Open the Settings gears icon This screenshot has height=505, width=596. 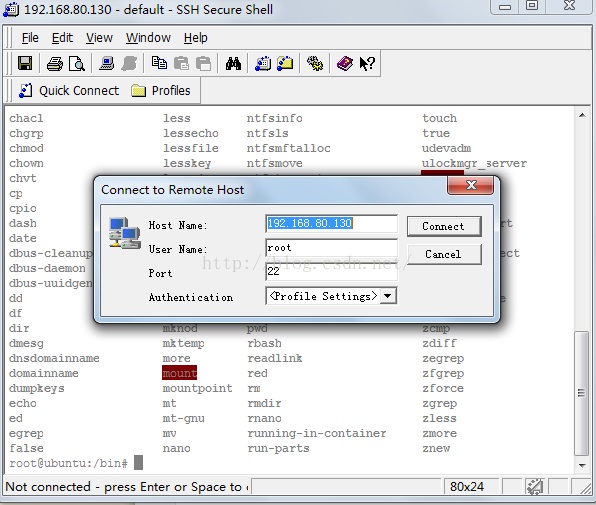(x=315, y=63)
